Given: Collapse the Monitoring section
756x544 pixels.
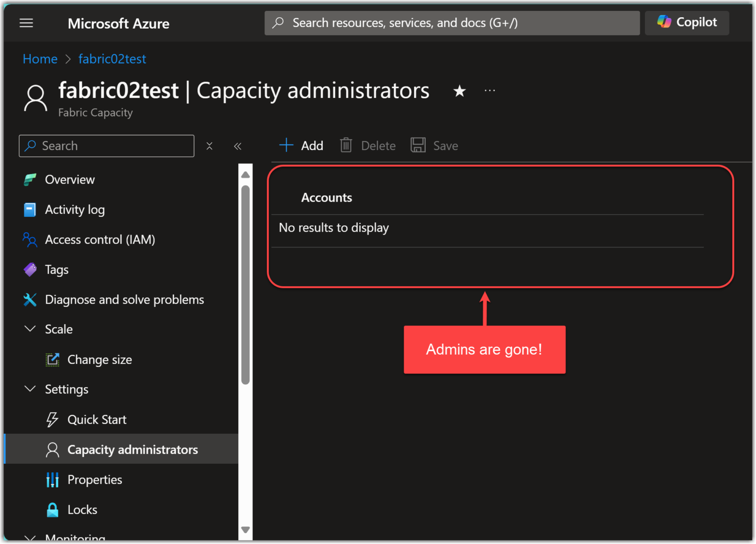Looking at the screenshot, I should [30, 538].
